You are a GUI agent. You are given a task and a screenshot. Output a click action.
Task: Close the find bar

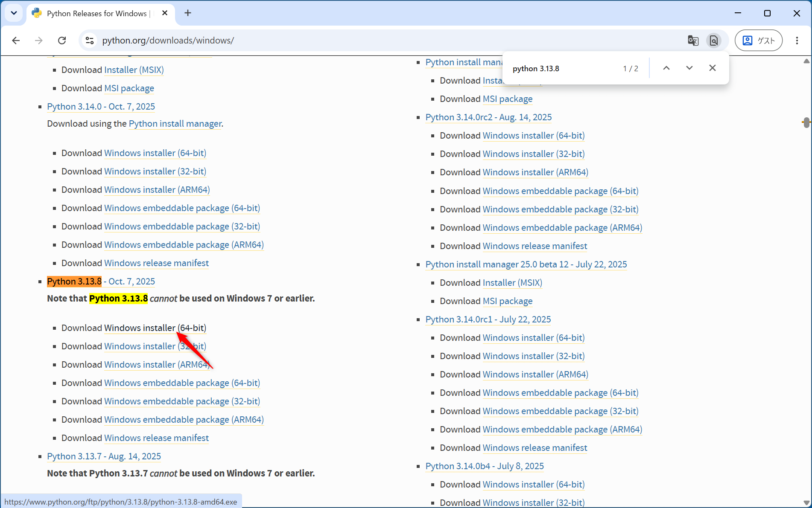click(713, 68)
